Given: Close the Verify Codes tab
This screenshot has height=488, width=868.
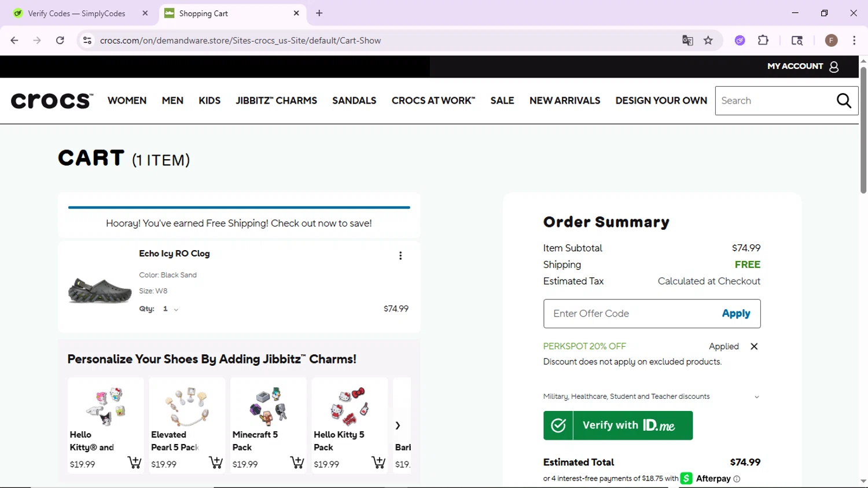Looking at the screenshot, I should point(145,13).
